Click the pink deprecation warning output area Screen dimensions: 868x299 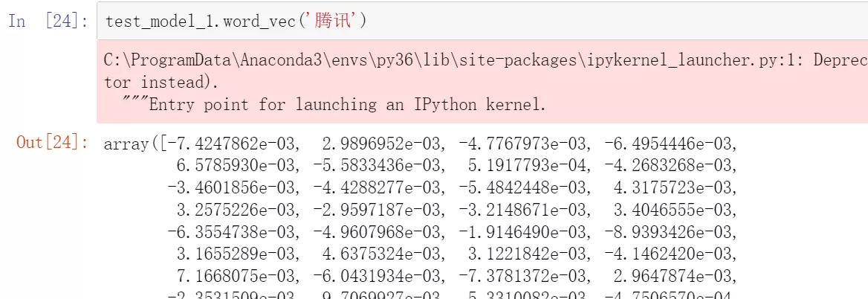[482, 81]
